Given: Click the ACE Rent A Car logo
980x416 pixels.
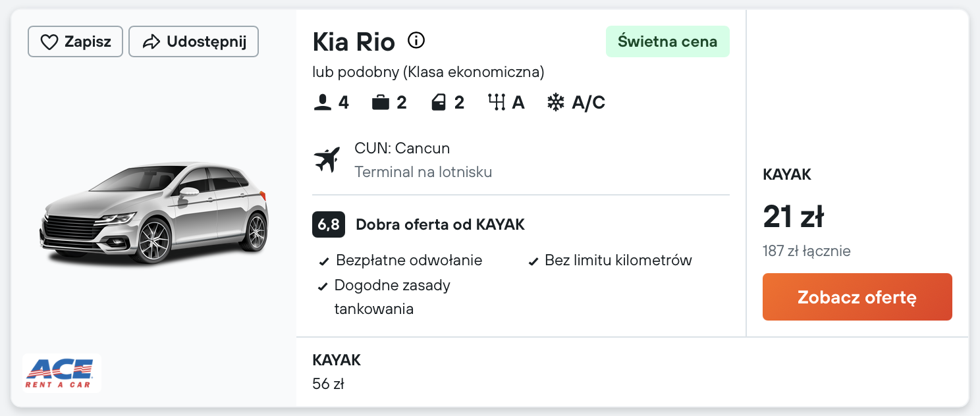Looking at the screenshot, I should click(61, 373).
